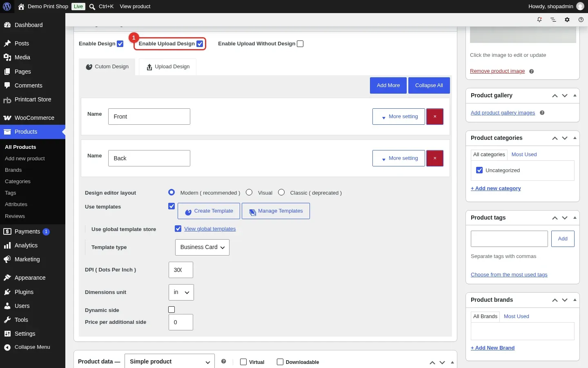Expand More setting for the Back side
The height and width of the screenshot is (368, 588).
[x=399, y=158]
